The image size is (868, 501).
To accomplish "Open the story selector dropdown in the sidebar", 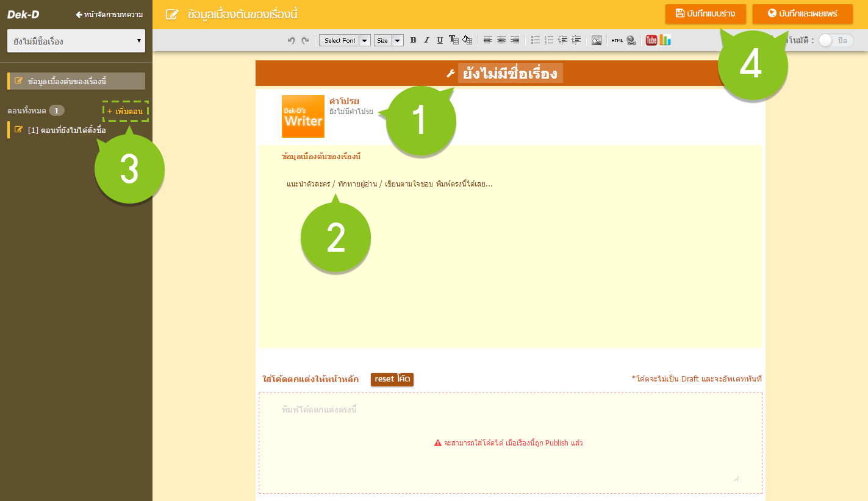I will tap(76, 41).
